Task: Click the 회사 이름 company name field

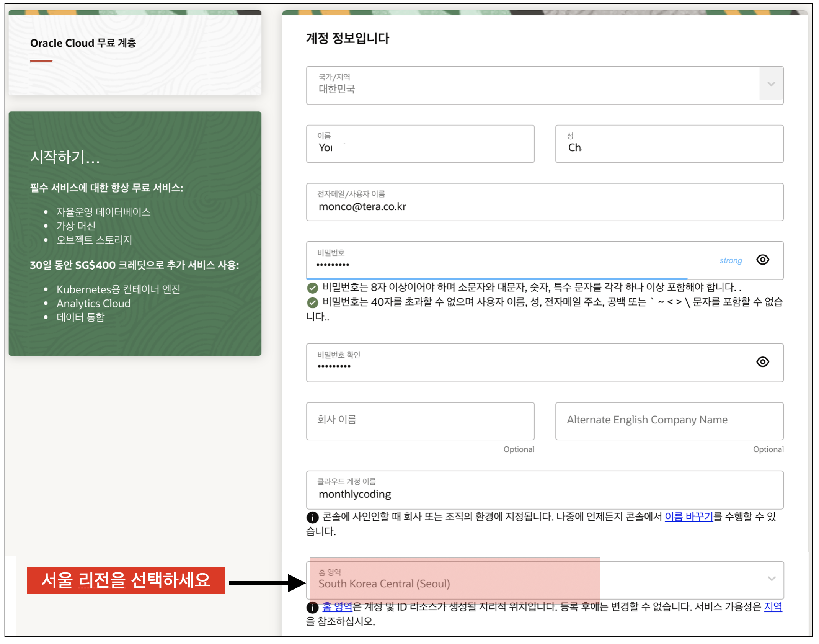Action: pyautogui.click(x=420, y=421)
